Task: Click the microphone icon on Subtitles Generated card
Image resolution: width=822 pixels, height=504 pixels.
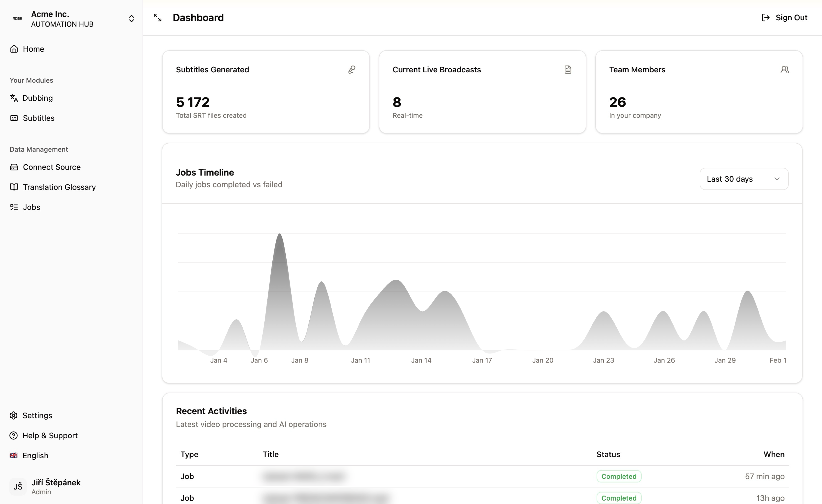Action: (352, 69)
